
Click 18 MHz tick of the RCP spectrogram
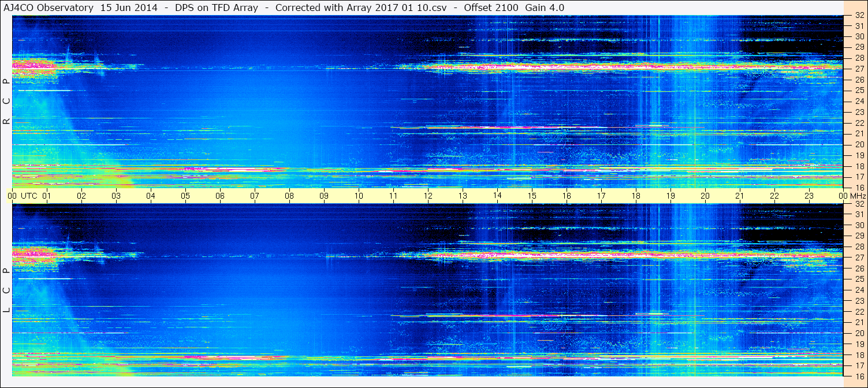859,166
